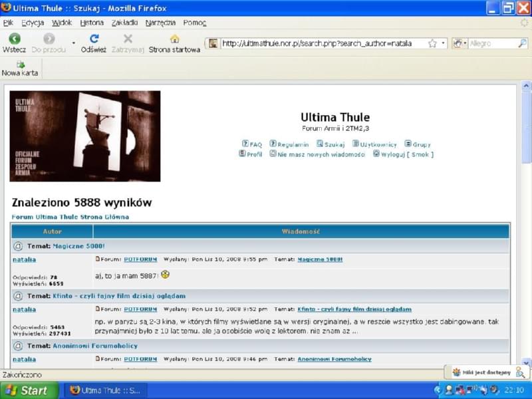Open the Kfinto topic header title
The image size is (532, 399).
click(119, 296)
